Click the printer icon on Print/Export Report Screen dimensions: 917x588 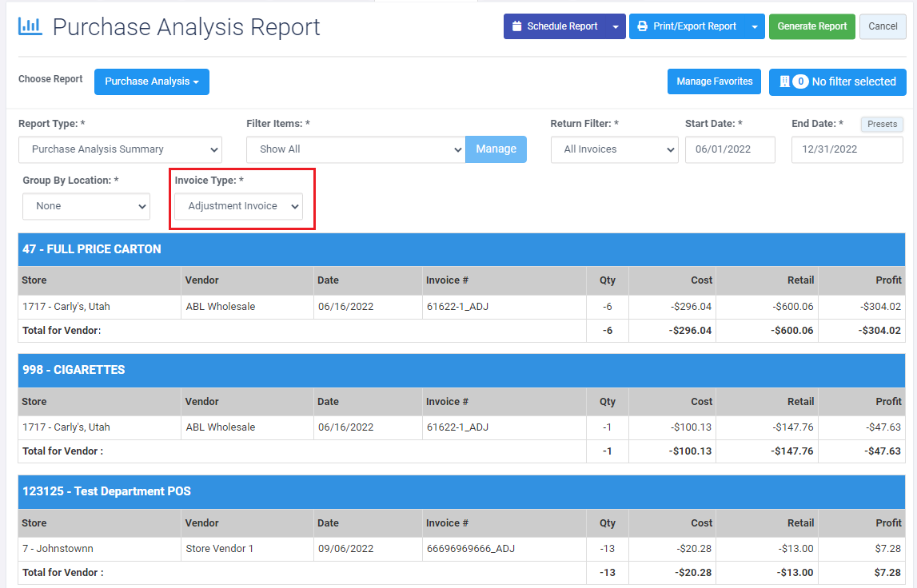click(x=642, y=26)
